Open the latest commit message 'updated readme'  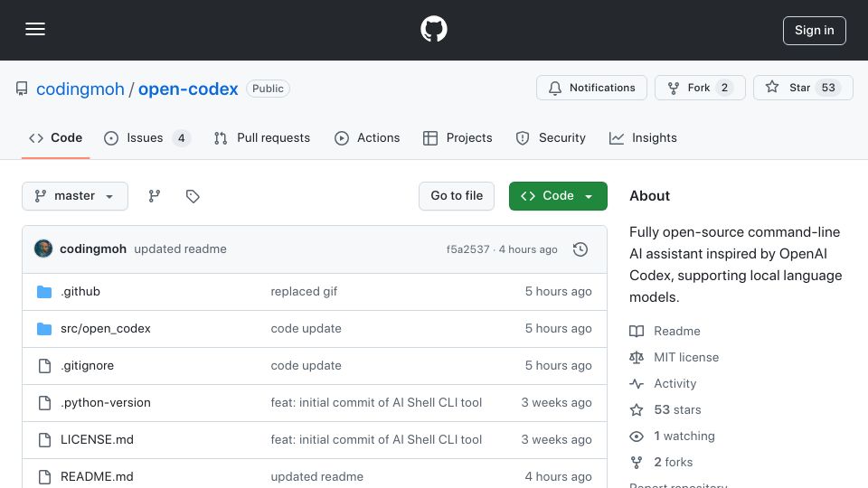pyautogui.click(x=180, y=249)
